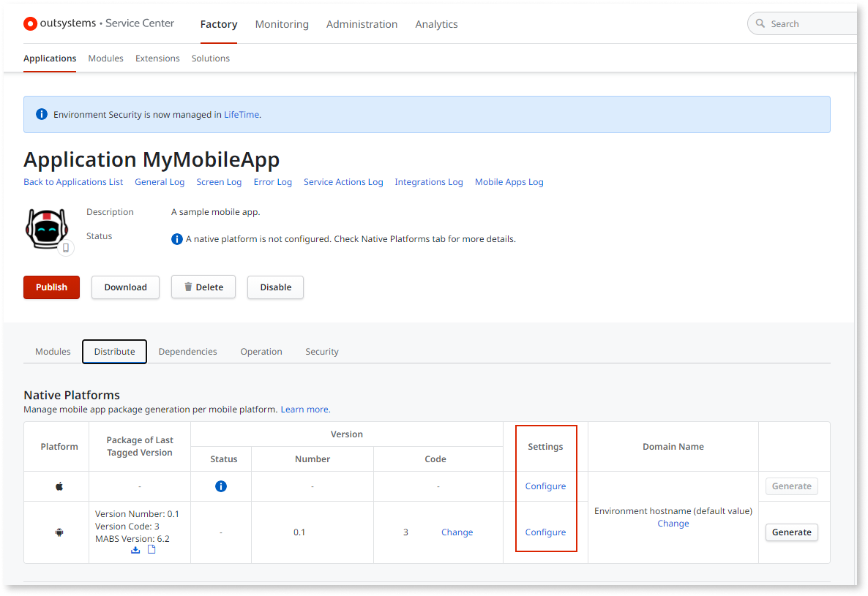The image size is (868, 596).
Task: Generate the Android package
Action: (x=791, y=532)
